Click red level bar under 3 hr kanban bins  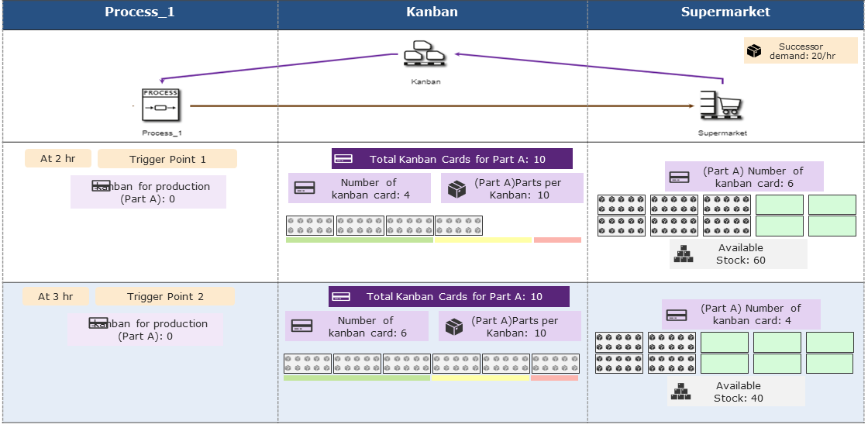554,378
